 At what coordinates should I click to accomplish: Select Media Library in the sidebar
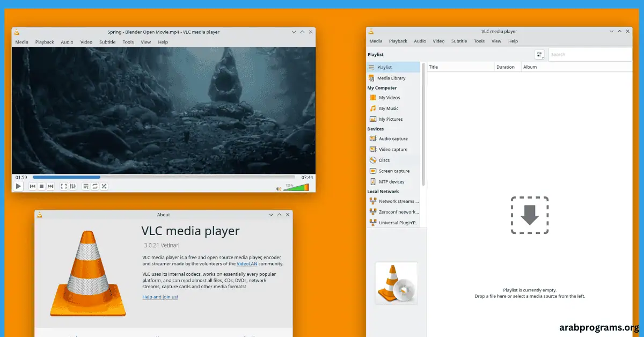click(x=393, y=78)
